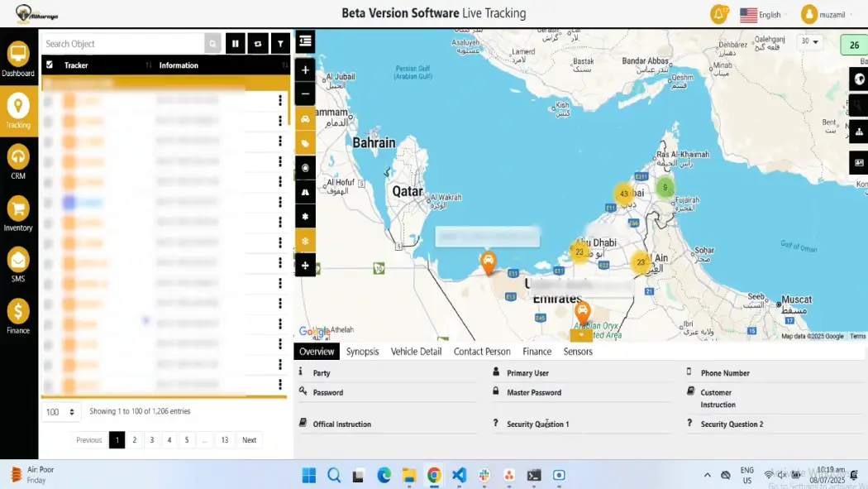Zoom out on the map

[305, 94]
